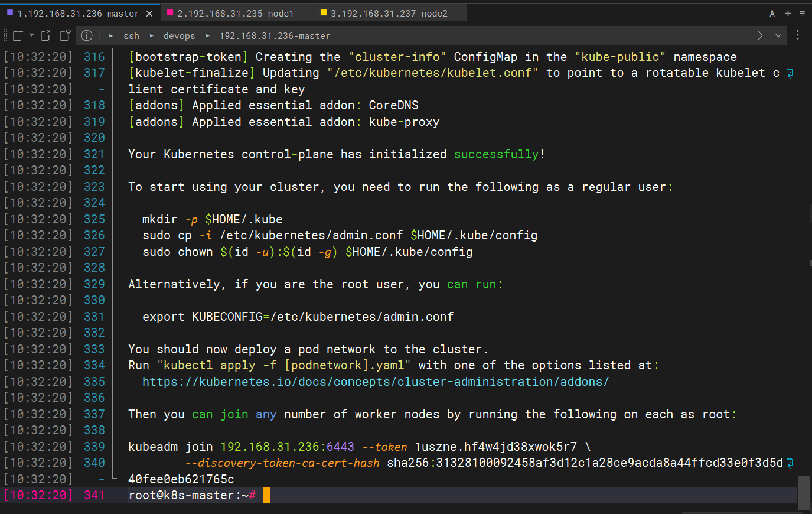Viewport: 812px width, 514px height.
Task: Switch to the 2.192.168.31.235-node1 tab
Action: pos(236,13)
